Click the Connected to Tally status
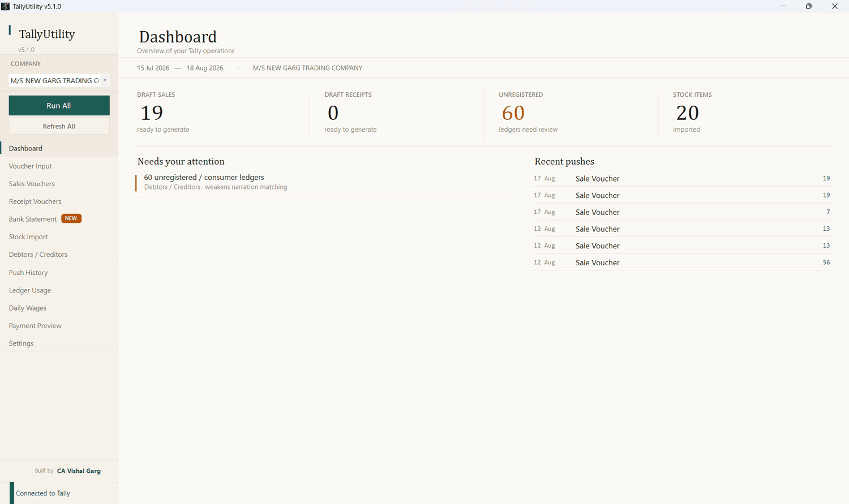The image size is (849, 504). [x=43, y=493]
